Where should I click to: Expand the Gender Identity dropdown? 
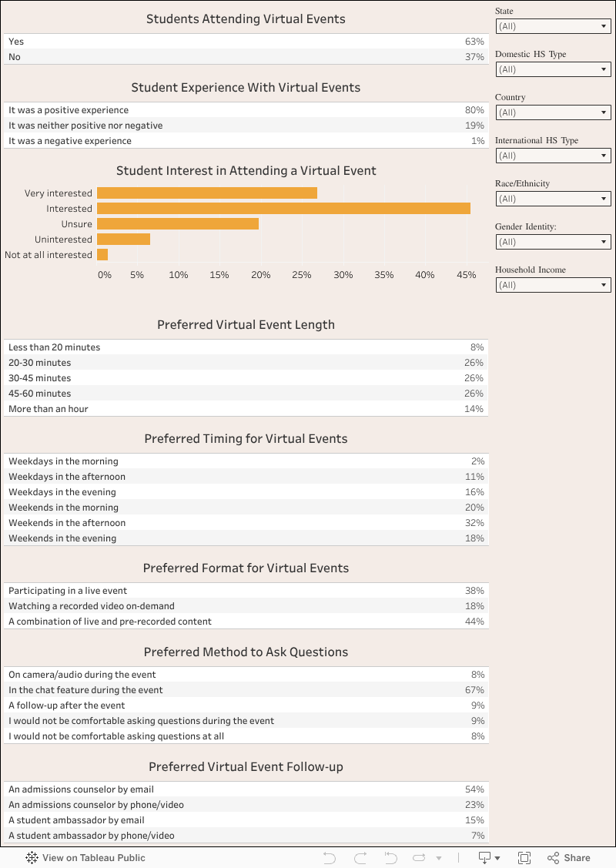[553, 242]
